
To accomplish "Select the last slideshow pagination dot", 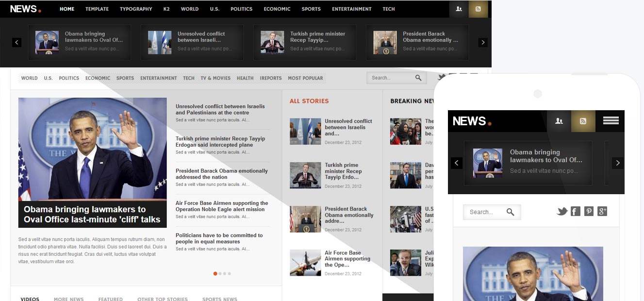I will pos(230,273).
